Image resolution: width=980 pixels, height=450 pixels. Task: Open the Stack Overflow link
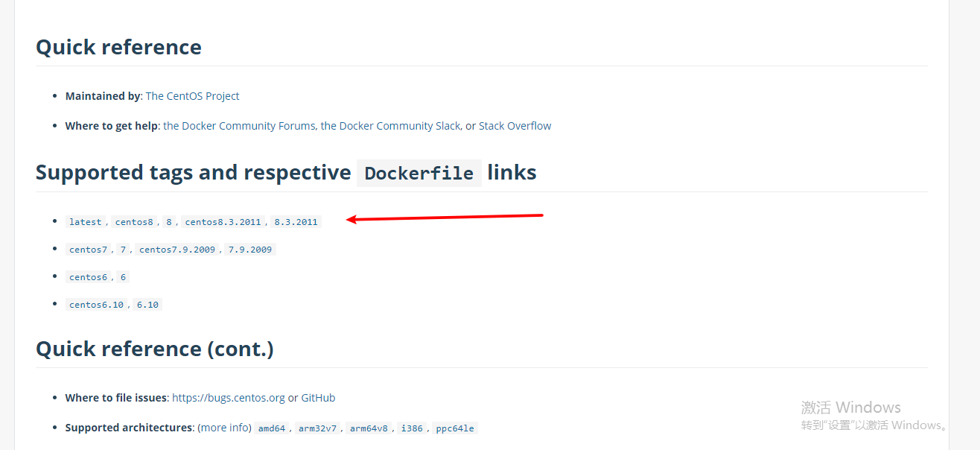tap(515, 126)
